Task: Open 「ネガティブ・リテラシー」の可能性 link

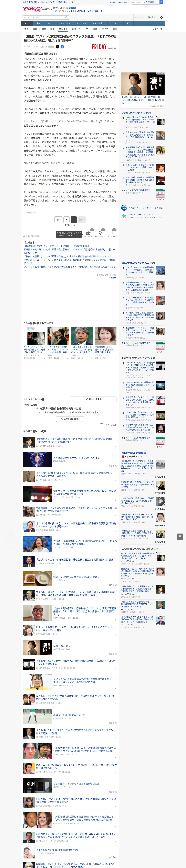Action: (x=145, y=208)
